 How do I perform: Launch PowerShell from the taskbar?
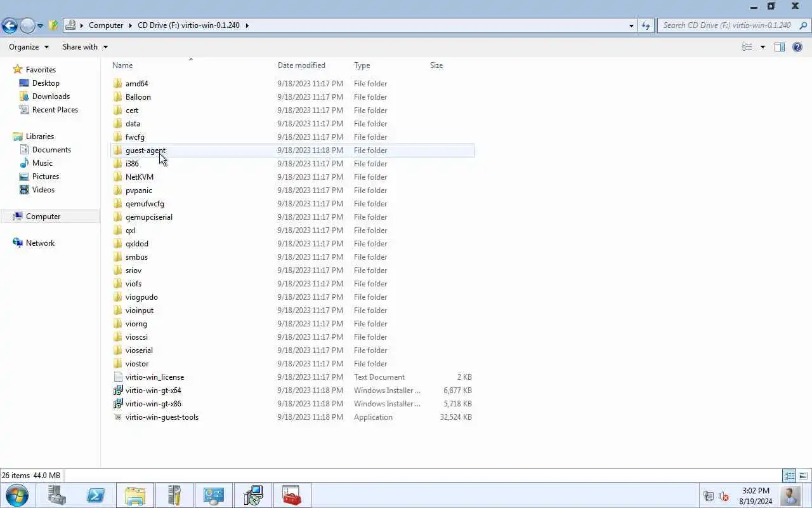(x=96, y=495)
